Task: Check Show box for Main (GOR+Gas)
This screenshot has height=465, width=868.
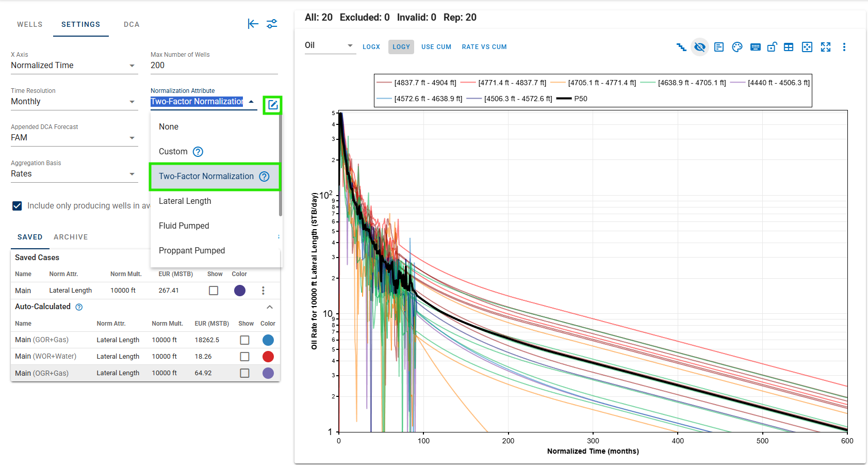Action: pyautogui.click(x=244, y=340)
